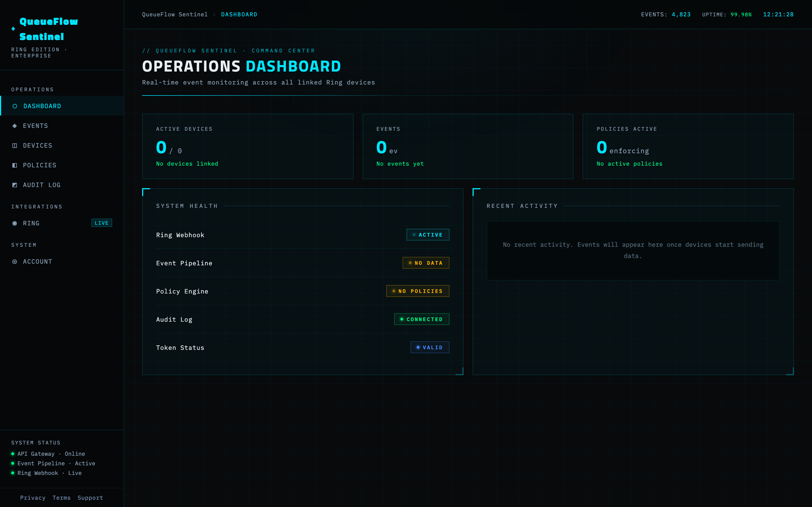Click the Ring integration icon

15,223
